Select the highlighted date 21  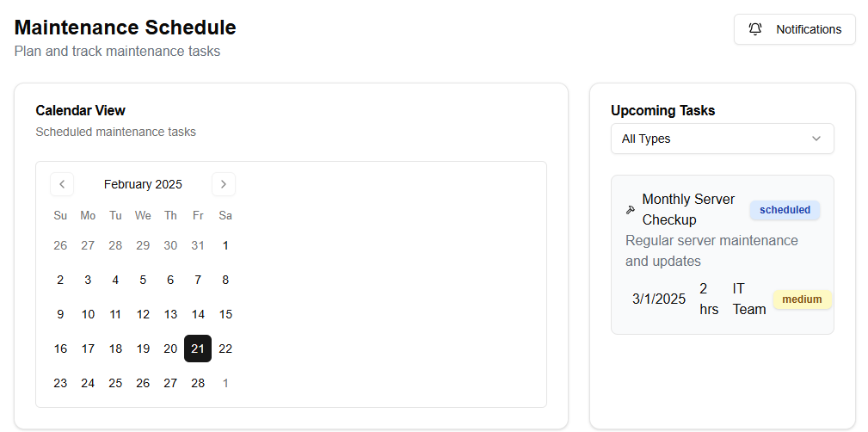pos(198,349)
